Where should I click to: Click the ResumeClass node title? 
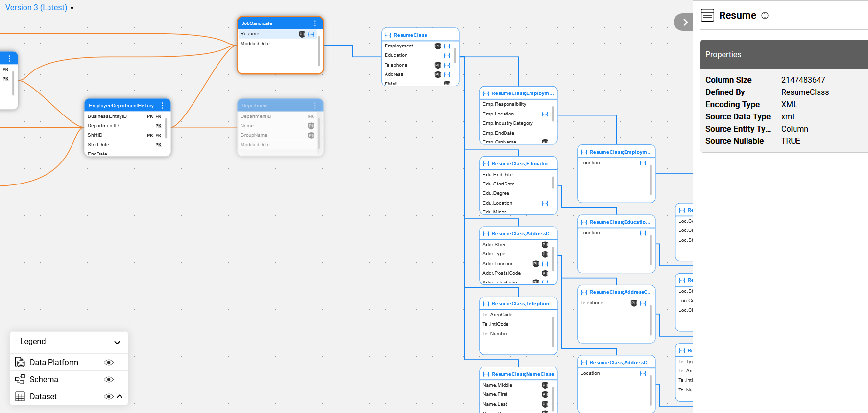tap(410, 35)
